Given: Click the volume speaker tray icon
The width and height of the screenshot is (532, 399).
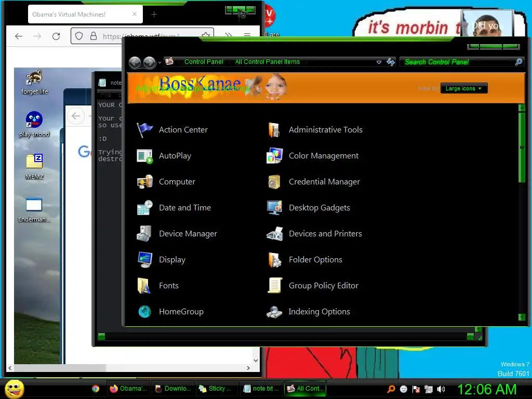Looking at the screenshot, I should point(441,389).
